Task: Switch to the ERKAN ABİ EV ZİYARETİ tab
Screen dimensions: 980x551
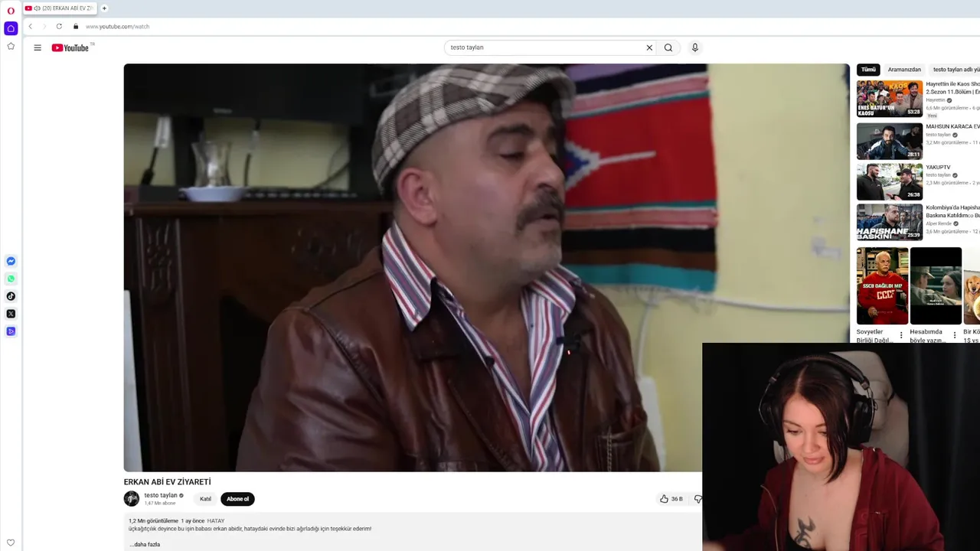Action: pos(60,8)
